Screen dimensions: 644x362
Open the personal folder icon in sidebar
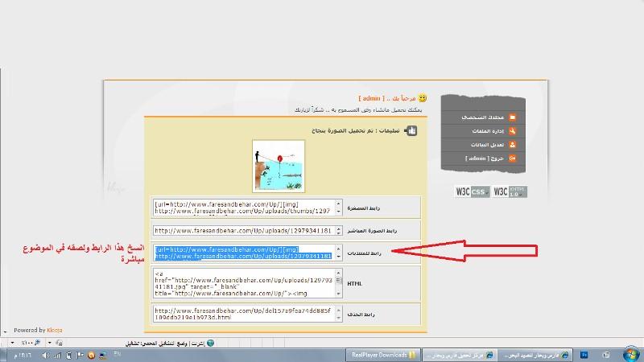pyautogui.click(x=513, y=117)
